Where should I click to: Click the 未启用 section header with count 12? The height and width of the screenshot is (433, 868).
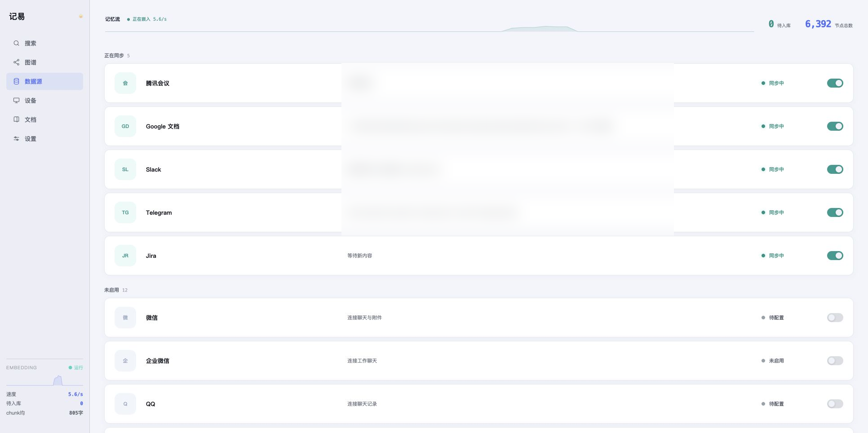(116, 290)
